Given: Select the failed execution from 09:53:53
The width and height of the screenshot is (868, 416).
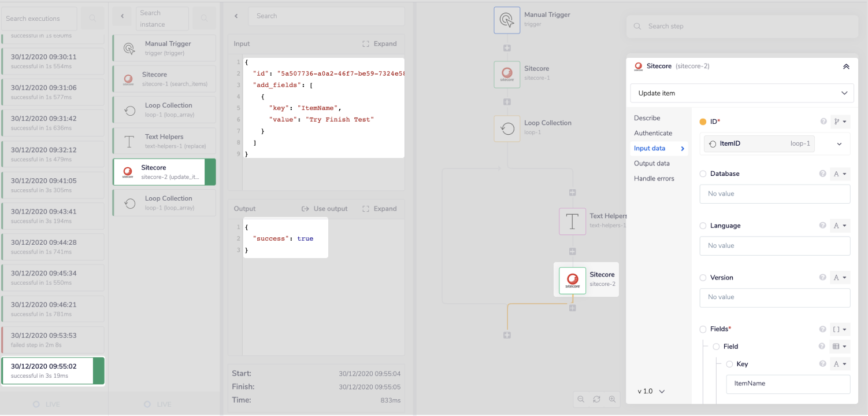Looking at the screenshot, I should (53, 340).
